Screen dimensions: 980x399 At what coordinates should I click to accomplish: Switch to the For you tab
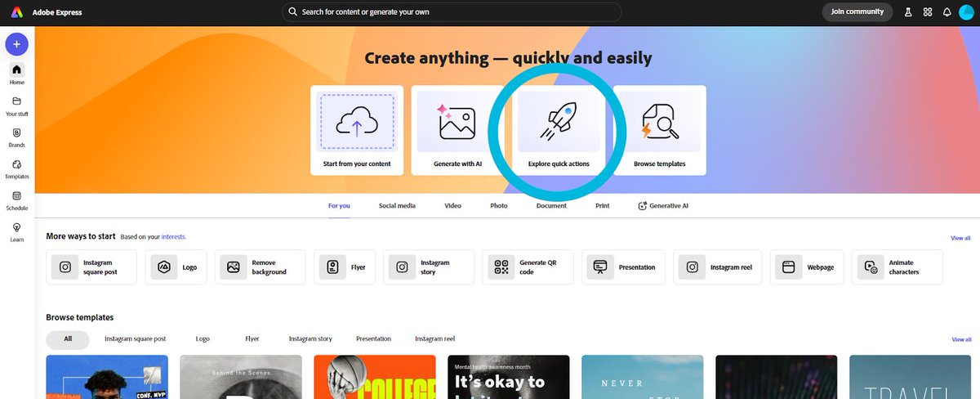(339, 206)
